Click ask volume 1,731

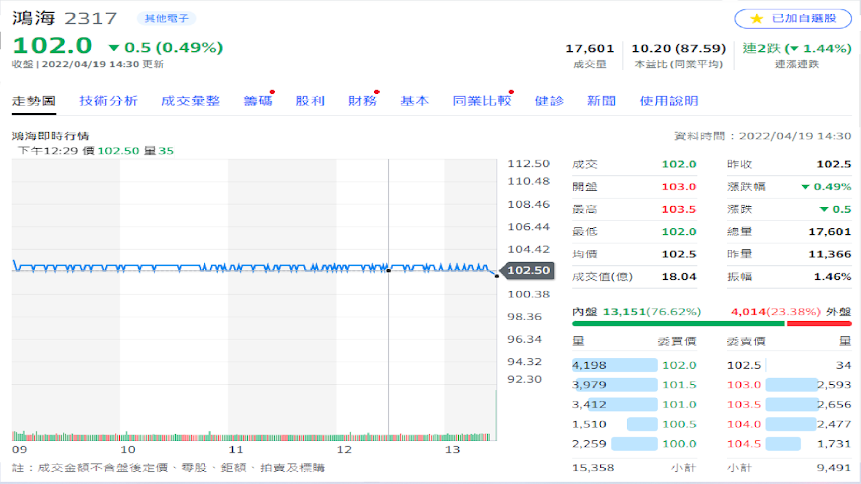(834, 444)
